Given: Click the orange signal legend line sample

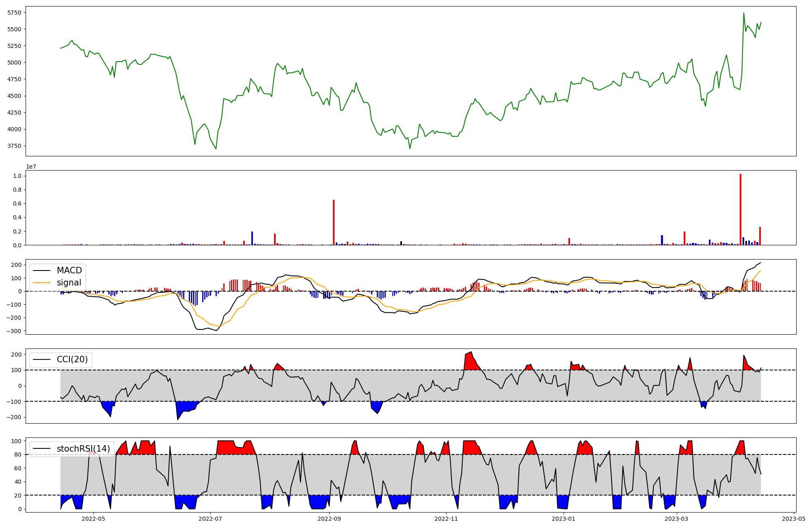Looking at the screenshot, I should [x=42, y=283].
